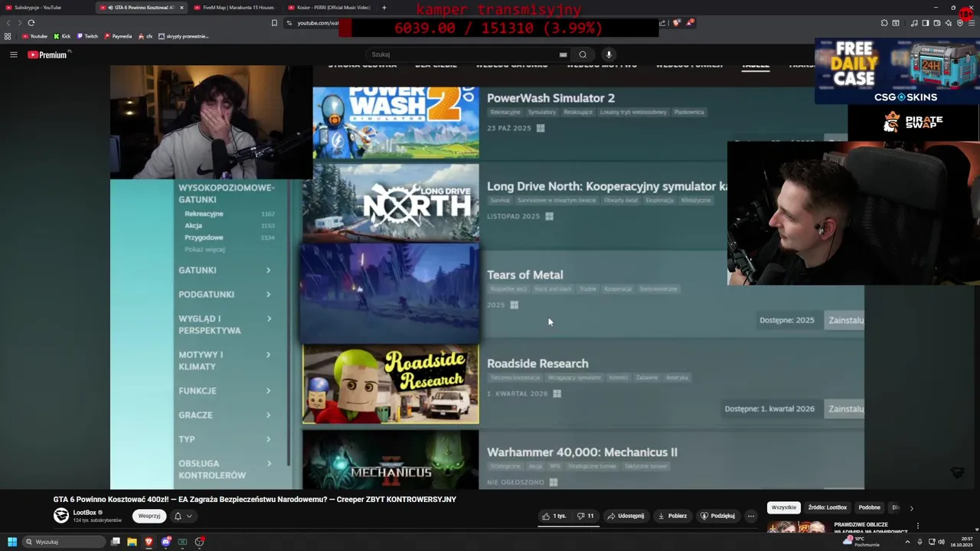The height and width of the screenshot is (551, 980).
Task: Click the Roadside Research game thumbnail
Action: coord(390,384)
